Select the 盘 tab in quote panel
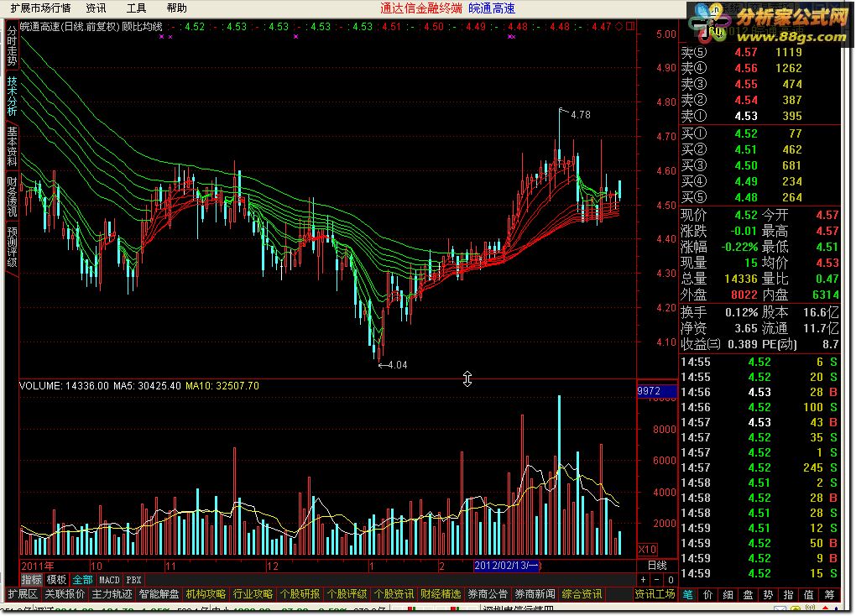Image resolution: width=856 pixels, height=616 pixels. [x=749, y=595]
